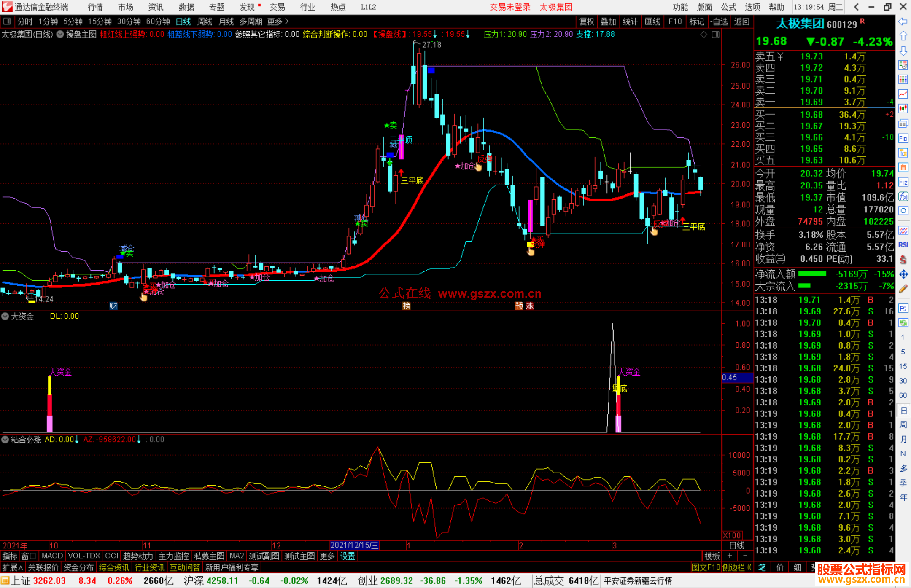
Task: Open the 功能 menu
Action: (680, 7)
